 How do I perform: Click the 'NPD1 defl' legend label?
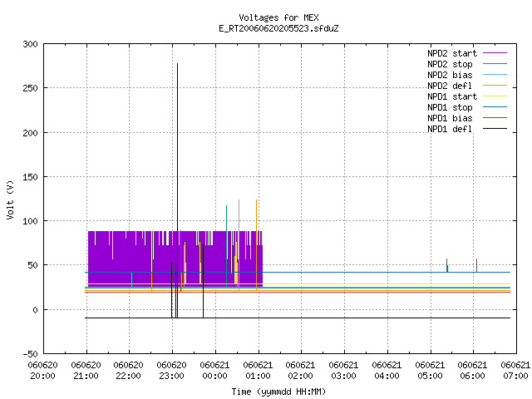pyautogui.click(x=450, y=130)
